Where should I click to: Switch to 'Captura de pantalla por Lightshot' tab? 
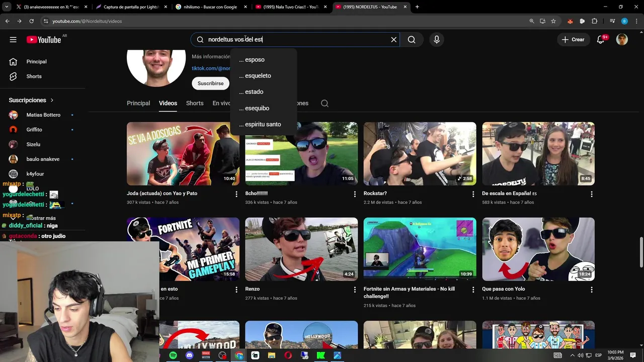(131, 7)
